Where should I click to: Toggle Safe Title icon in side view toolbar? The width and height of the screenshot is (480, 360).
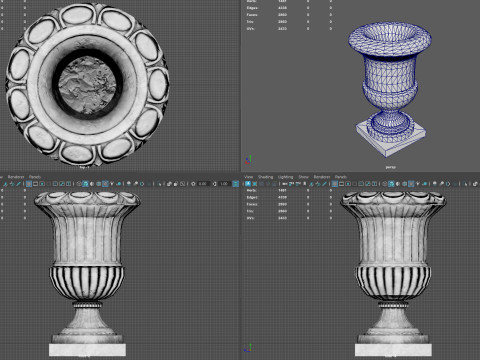coord(374,184)
